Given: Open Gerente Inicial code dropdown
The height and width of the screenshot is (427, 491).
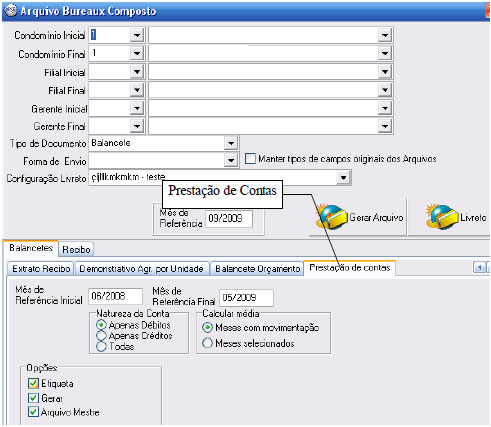Looking at the screenshot, I should tap(137, 108).
